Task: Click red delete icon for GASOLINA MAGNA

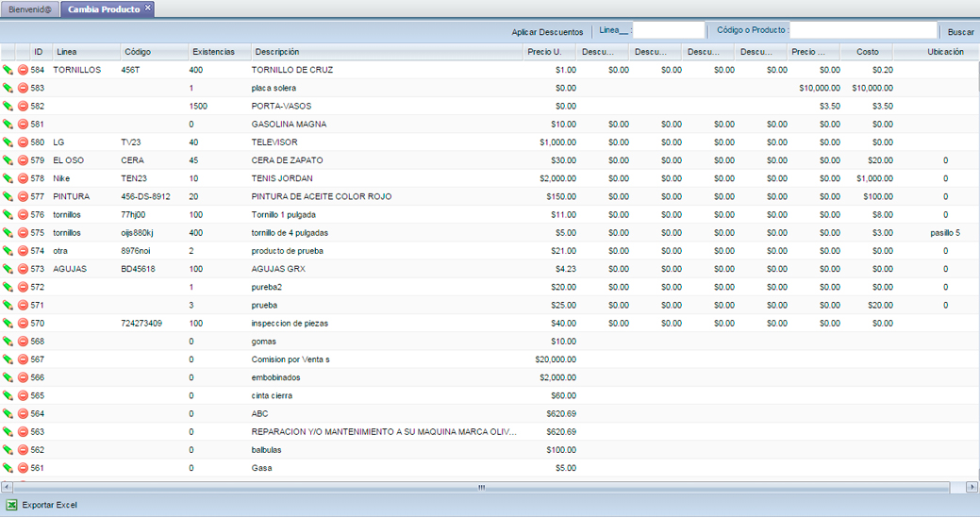Action: tap(24, 125)
